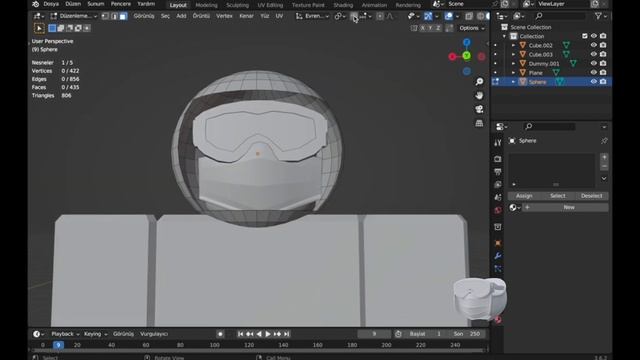
Task: Open the World properties tab
Action: pyautogui.click(x=498, y=211)
